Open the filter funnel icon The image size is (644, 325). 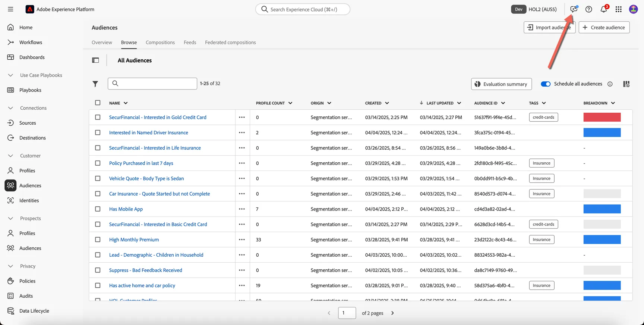tap(95, 84)
